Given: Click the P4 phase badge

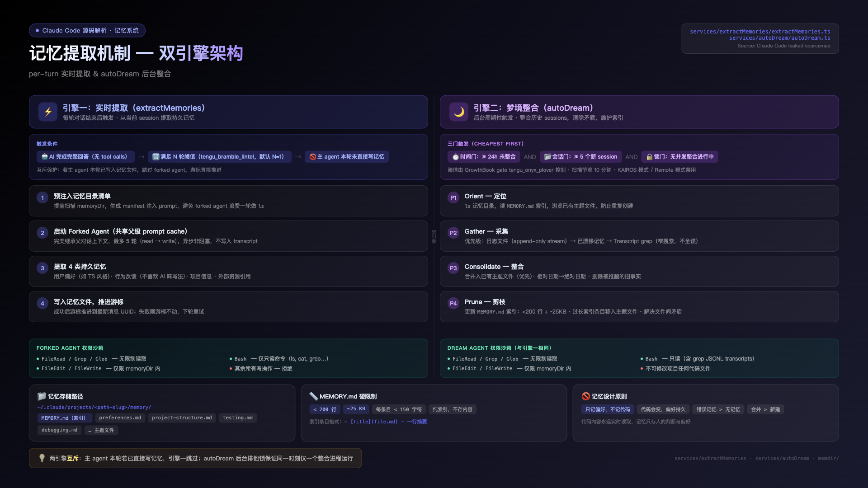Looking at the screenshot, I should (453, 303).
